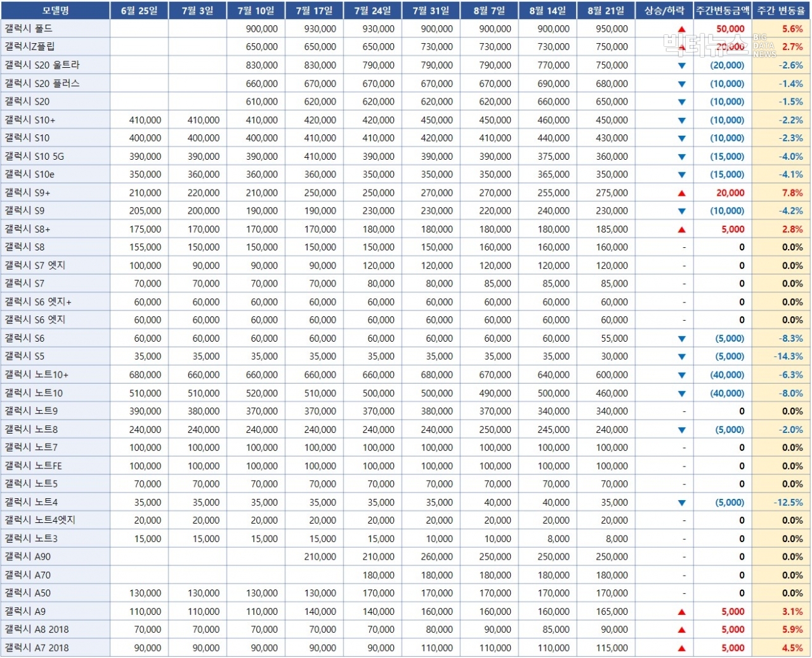Viewport: 812px width, 658px height.
Task: Click the 175,000 price in 갤럭시 S8+ row
Action: [145, 229]
